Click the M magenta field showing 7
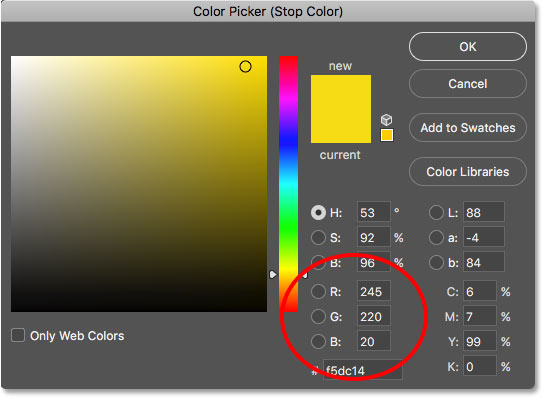The height and width of the screenshot is (398, 543). coord(480,316)
